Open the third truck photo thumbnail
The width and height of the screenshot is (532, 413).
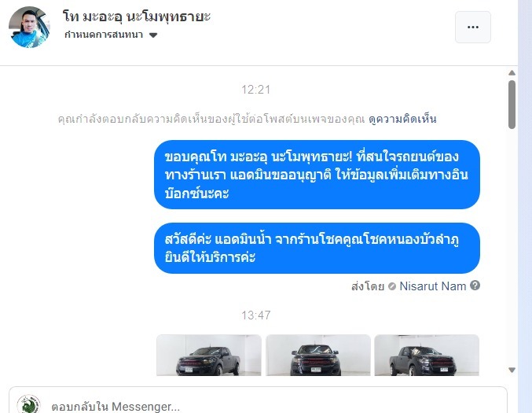[427, 356]
